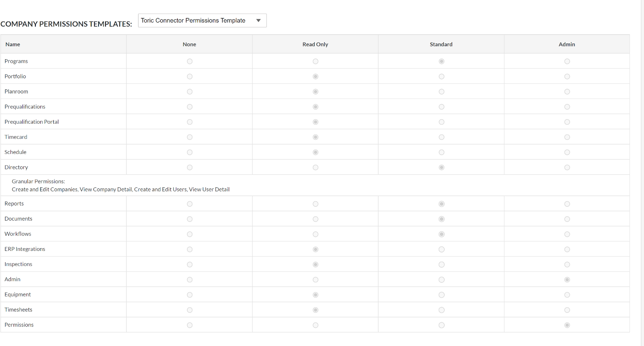The image size is (644, 346).
Task: Set ERP Integrations to None
Action: 190,249
